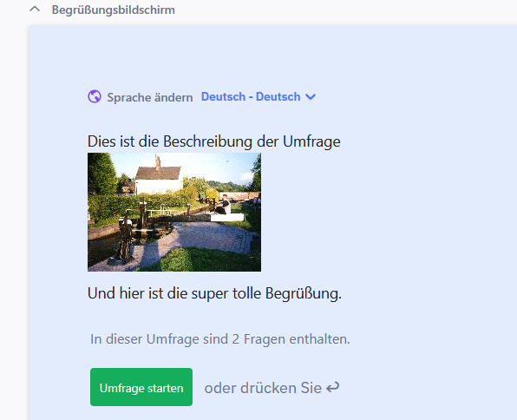Click the grassy area in the photo
This screenshot has height=420, width=517.
pyautogui.click(x=205, y=259)
